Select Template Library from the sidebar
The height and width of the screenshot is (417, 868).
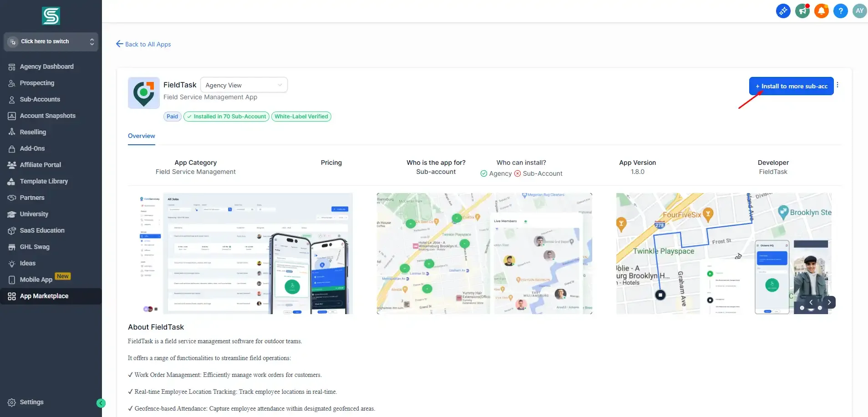44,181
